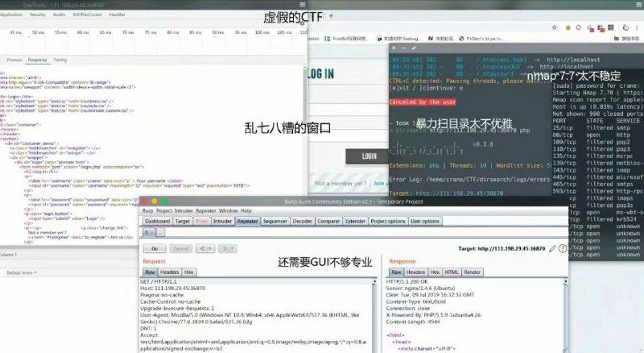Open a new browser tab with plus icon
Image resolution: width=644 pixels, height=353 pixels.
331,15
